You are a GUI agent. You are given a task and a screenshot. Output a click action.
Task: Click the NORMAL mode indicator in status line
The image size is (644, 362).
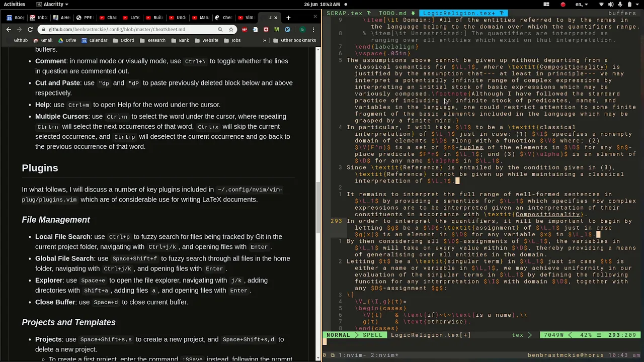(338, 335)
